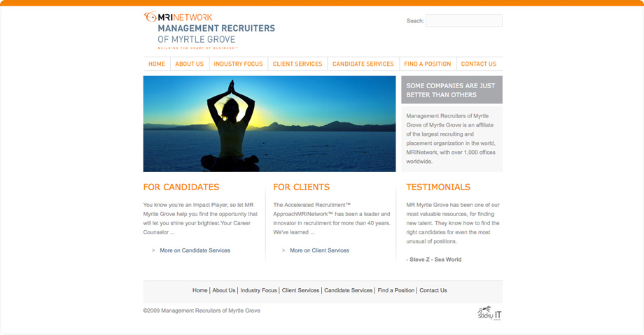
Task: Open the Sticky IT logo link
Action: [489, 313]
